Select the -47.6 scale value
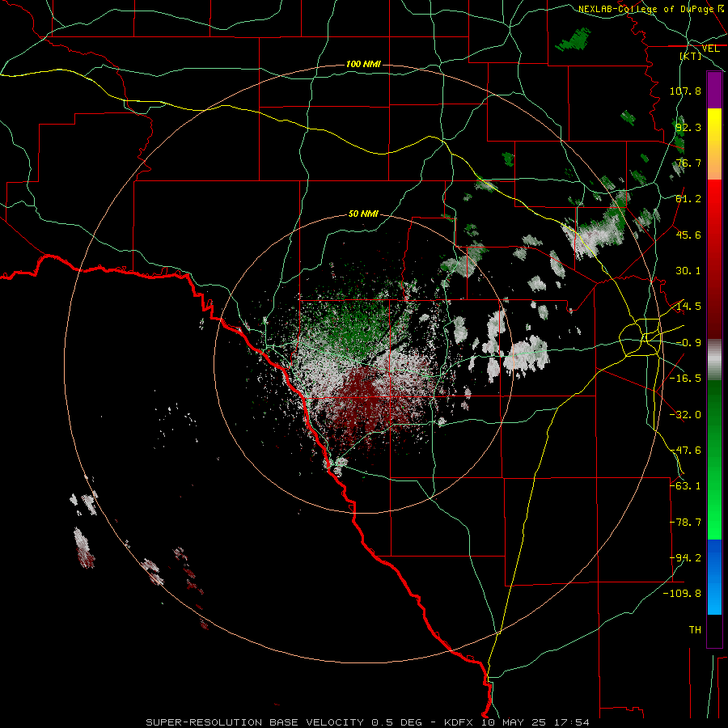 (x=685, y=451)
